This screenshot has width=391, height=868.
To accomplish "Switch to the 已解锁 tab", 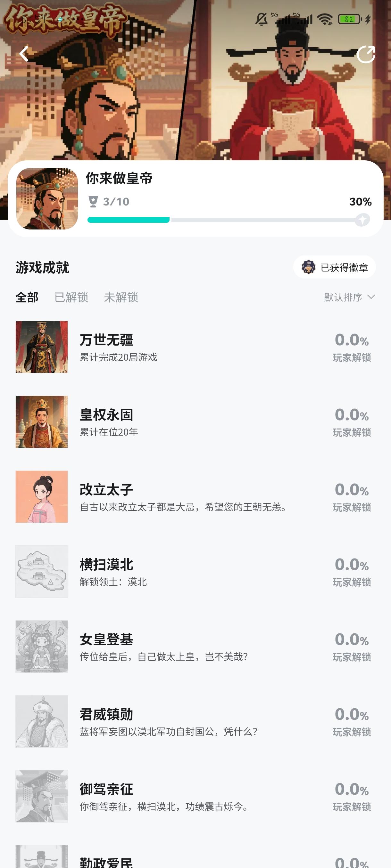I will (71, 297).
